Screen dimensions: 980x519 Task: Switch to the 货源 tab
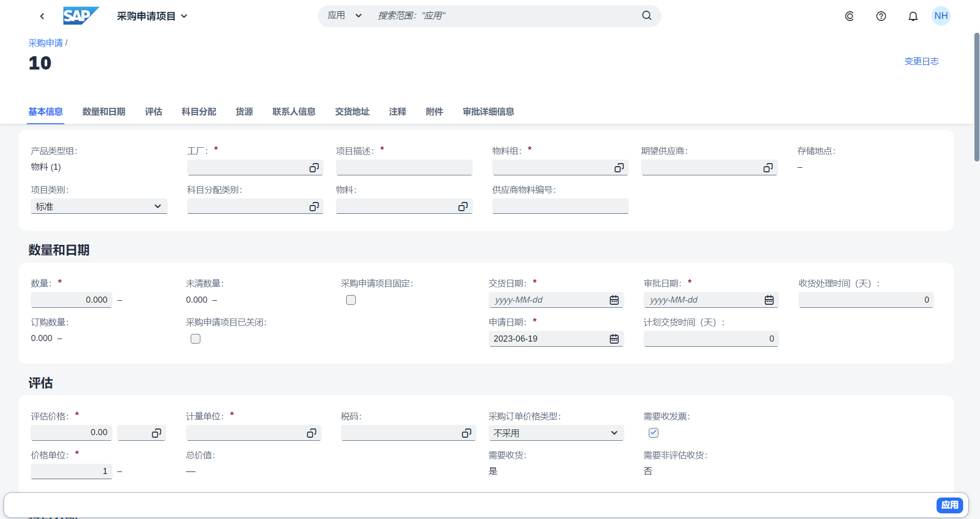(x=244, y=111)
